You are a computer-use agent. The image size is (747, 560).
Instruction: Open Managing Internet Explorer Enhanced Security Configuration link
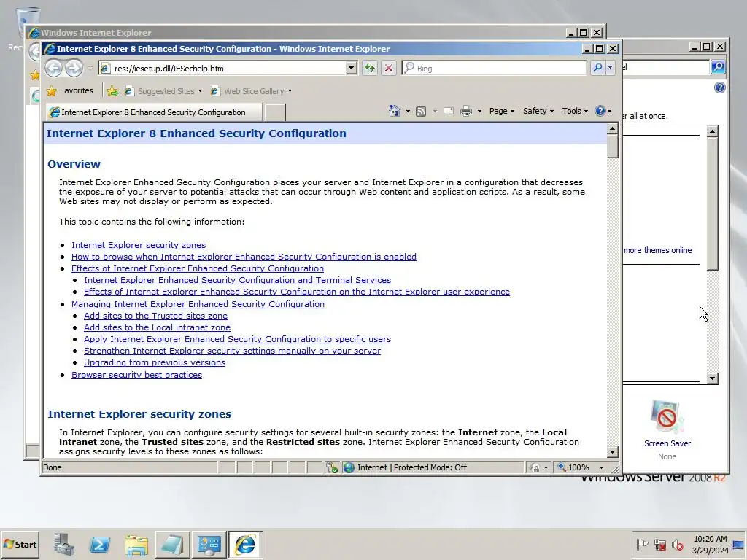[x=198, y=304]
